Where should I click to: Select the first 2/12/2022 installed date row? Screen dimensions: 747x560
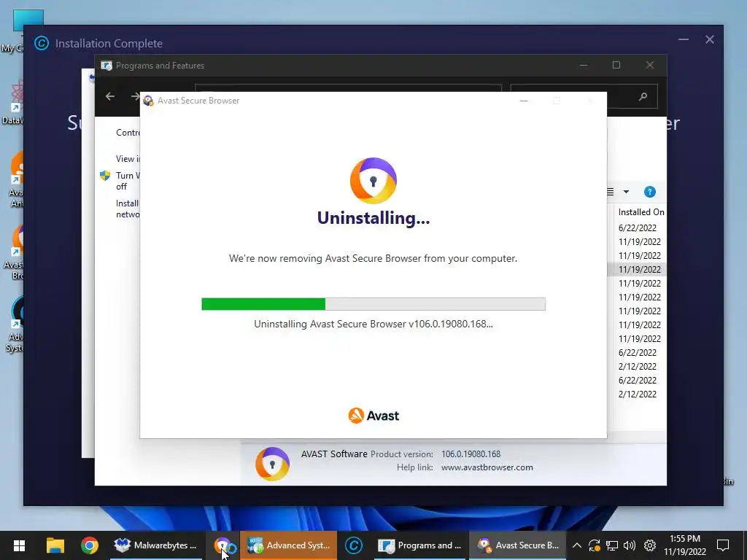(x=638, y=367)
